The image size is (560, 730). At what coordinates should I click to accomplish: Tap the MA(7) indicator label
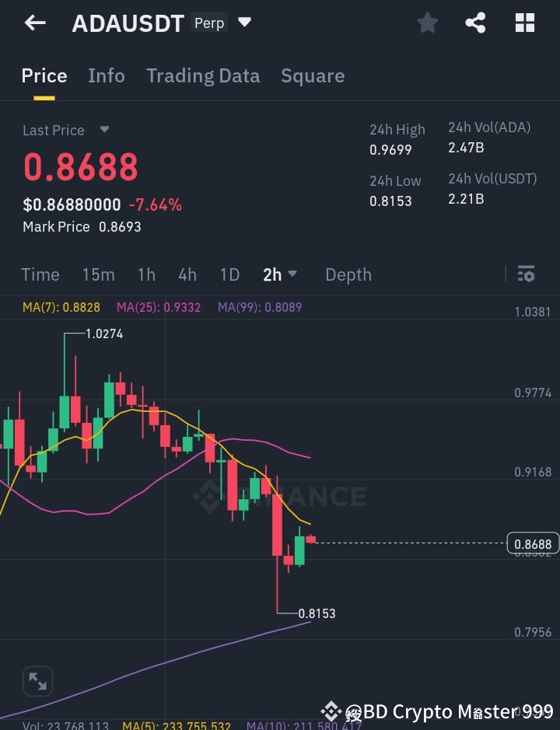(x=61, y=307)
